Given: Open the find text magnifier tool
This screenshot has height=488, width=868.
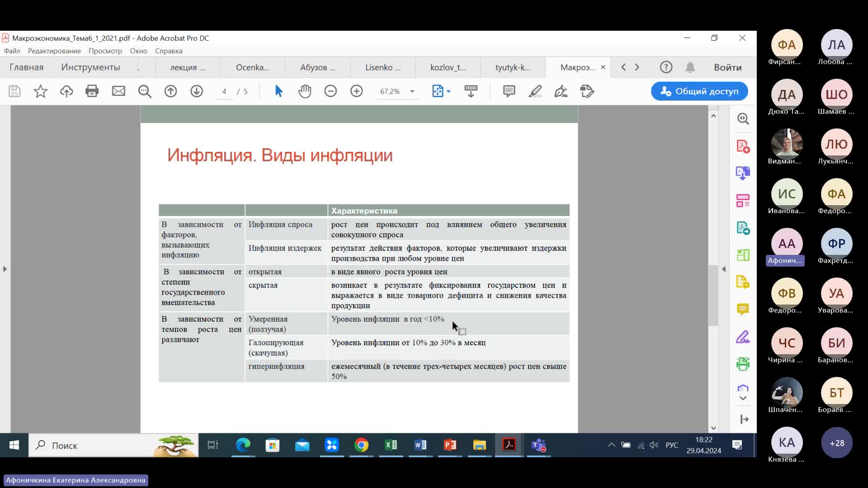Looking at the screenshot, I should (x=145, y=91).
